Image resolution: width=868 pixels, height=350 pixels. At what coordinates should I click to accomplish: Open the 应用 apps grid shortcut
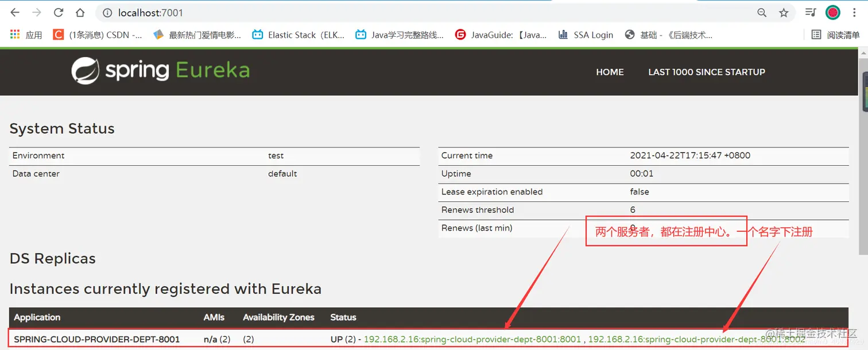[x=26, y=35]
